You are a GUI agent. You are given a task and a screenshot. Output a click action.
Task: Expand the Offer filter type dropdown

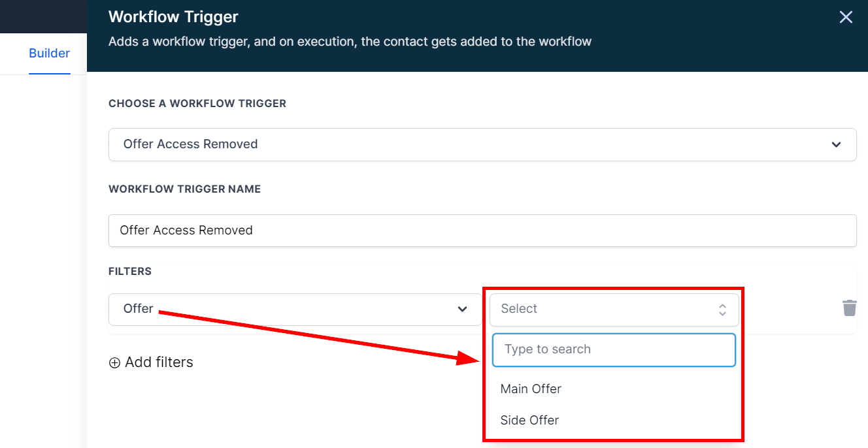click(295, 310)
